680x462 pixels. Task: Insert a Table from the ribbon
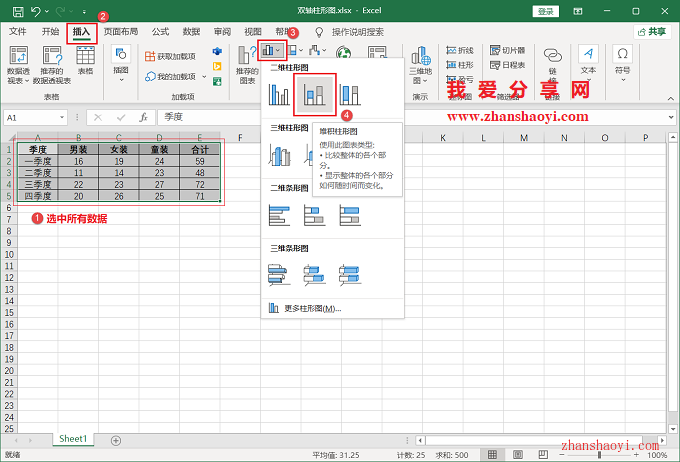85,61
